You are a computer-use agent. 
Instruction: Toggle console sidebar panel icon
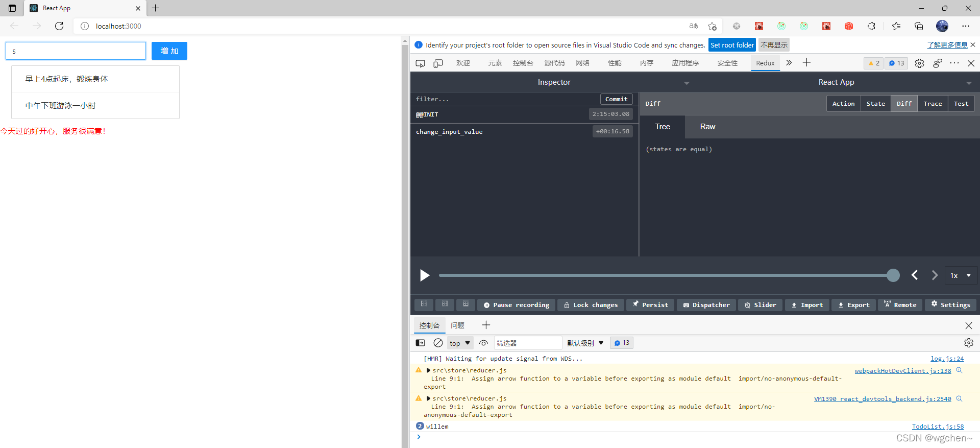click(x=421, y=343)
